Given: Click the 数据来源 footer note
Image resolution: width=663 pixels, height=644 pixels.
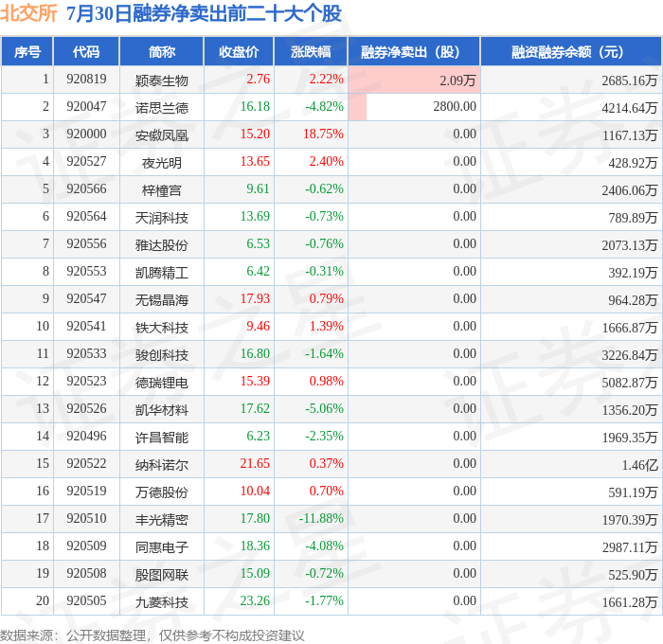Looking at the screenshot, I should tap(152, 635).
